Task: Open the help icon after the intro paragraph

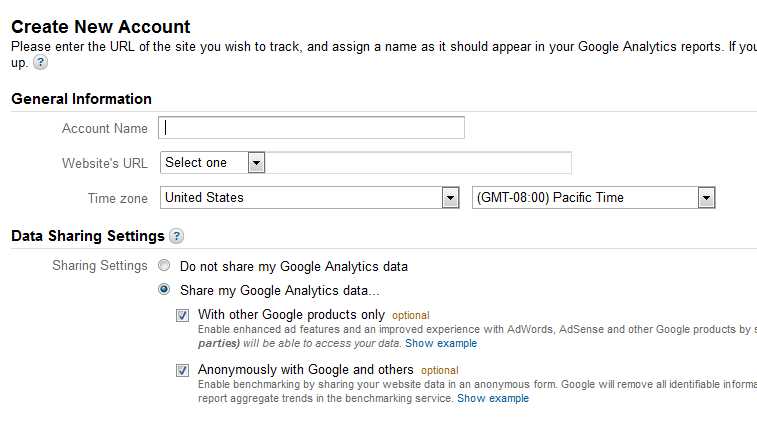Action: point(41,62)
